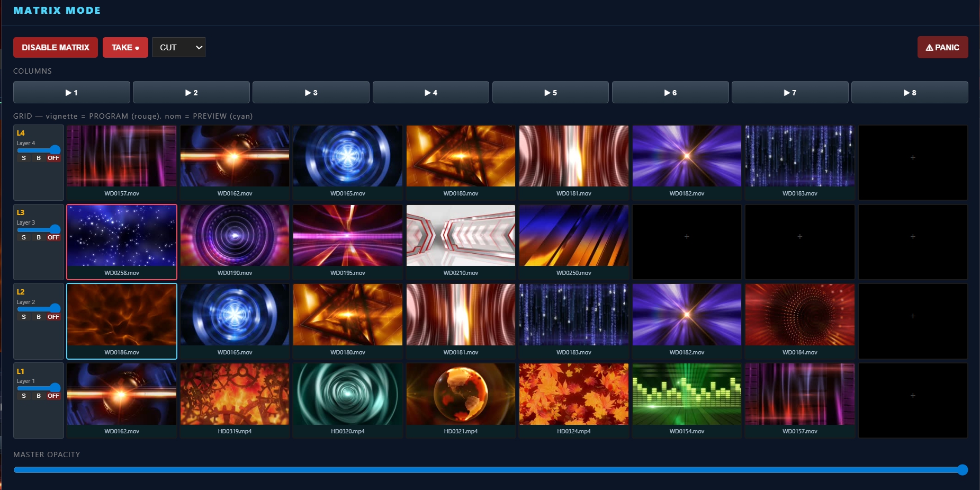Toggle bypass B on Layer 3
980x490 pixels.
pyautogui.click(x=38, y=237)
